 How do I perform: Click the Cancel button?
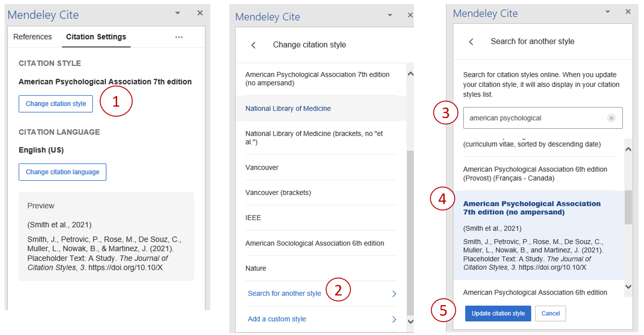click(x=550, y=313)
